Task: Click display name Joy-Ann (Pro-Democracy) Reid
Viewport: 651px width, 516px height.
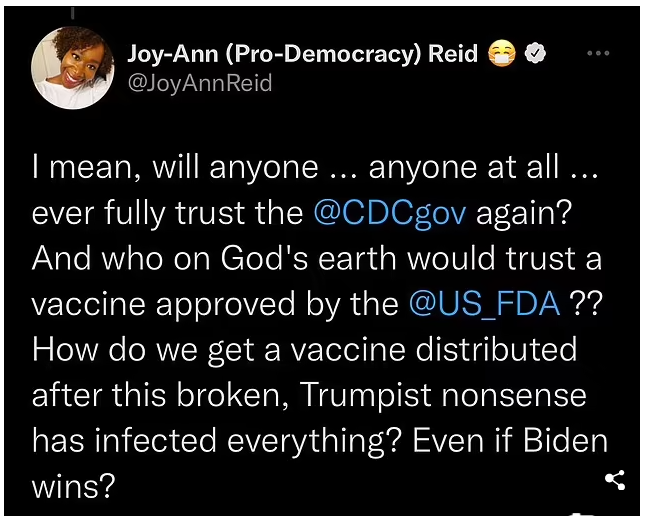Action: [303, 54]
